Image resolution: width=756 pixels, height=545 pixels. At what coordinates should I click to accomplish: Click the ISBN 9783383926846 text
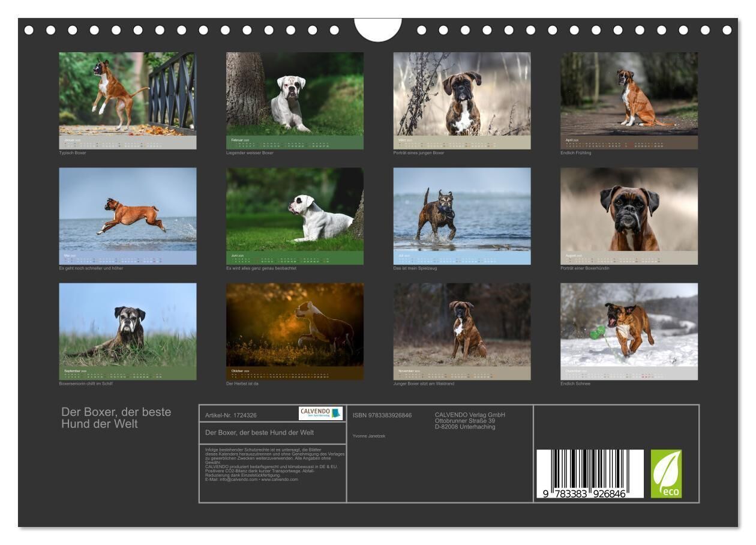click(x=382, y=415)
